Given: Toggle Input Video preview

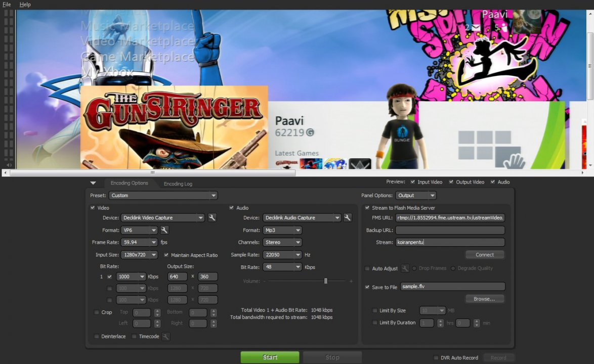Looking at the screenshot, I should point(412,182).
